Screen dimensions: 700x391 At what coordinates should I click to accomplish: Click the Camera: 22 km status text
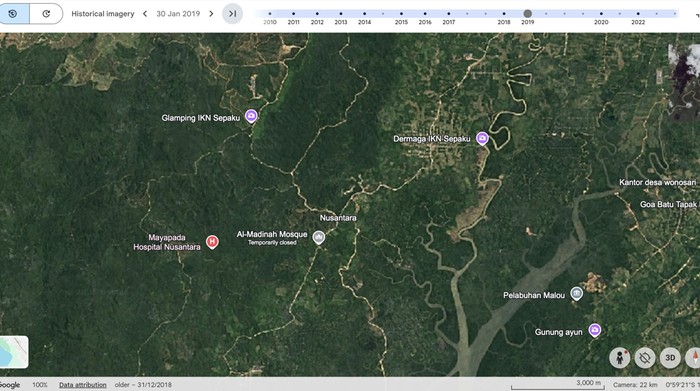coord(635,385)
